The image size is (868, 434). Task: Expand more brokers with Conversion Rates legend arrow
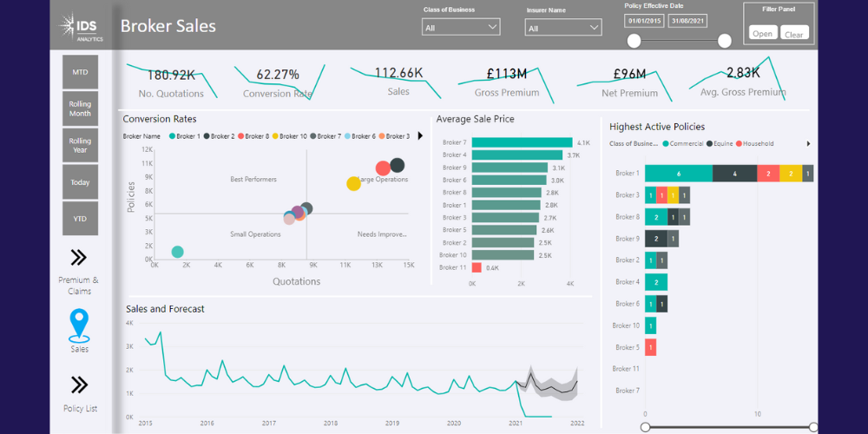click(x=420, y=136)
